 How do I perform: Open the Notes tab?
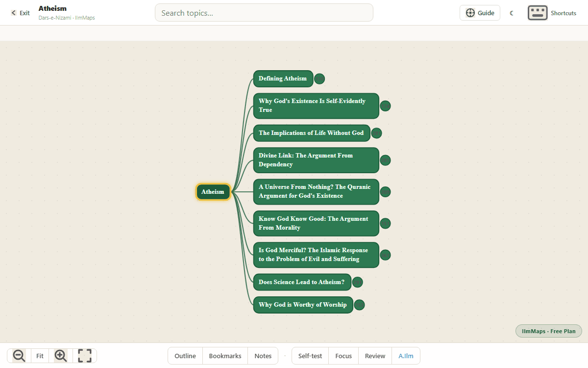click(263, 356)
